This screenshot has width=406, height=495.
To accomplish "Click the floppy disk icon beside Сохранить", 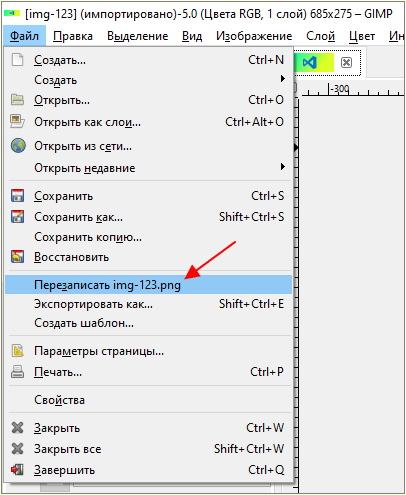I will tap(17, 195).
